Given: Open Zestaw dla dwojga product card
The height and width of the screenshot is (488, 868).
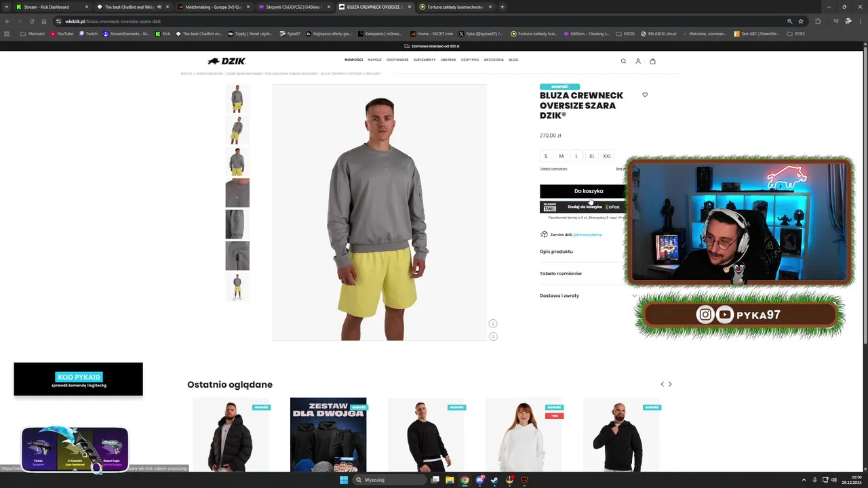Looking at the screenshot, I should point(328,434).
